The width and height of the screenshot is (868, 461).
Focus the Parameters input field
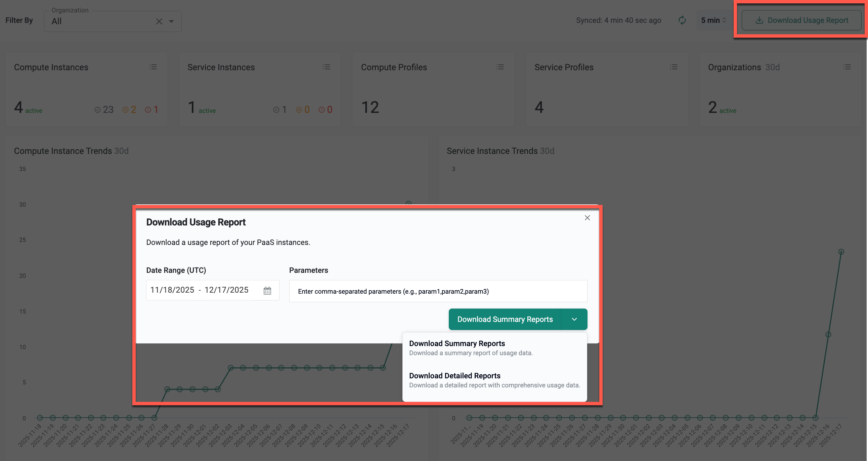438,291
